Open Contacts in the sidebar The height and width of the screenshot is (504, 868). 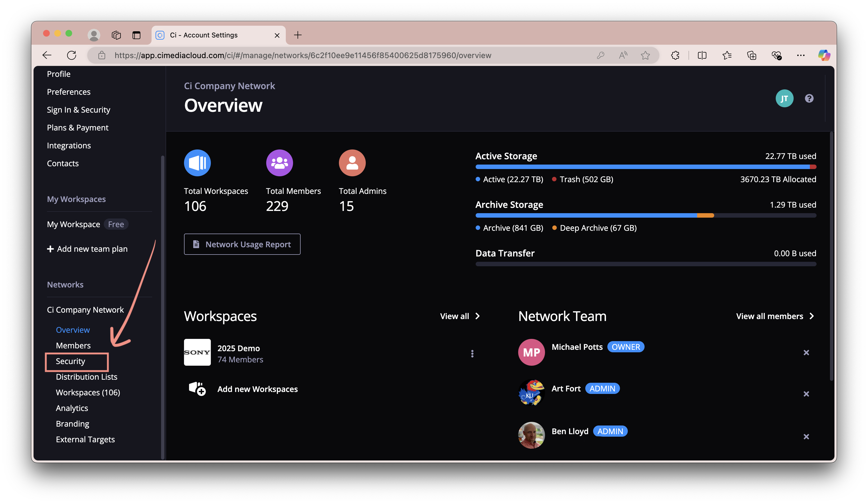tap(63, 163)
